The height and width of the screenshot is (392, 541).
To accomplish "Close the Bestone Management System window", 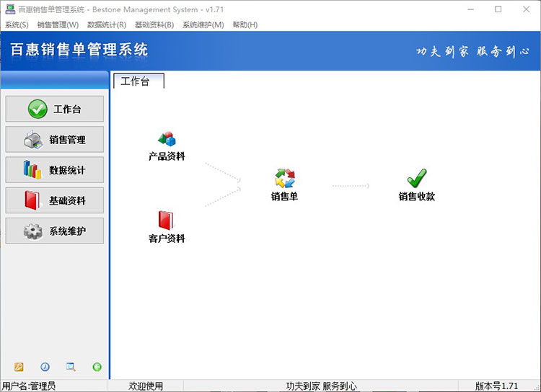I will [x=526, y=9].
